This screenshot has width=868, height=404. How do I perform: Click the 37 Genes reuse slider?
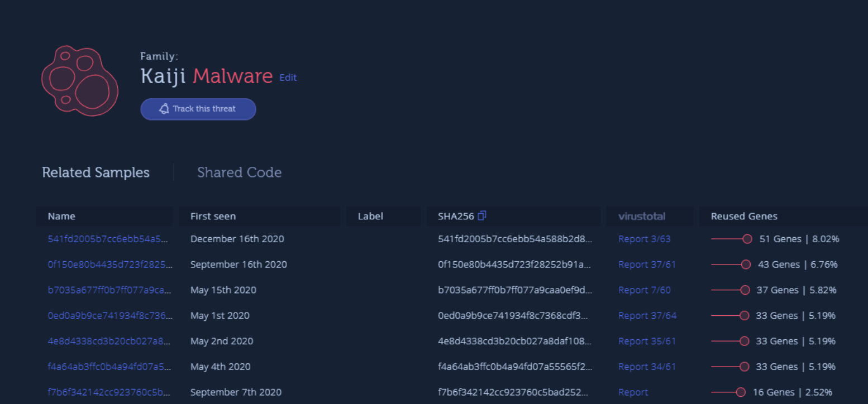point(731,290)
